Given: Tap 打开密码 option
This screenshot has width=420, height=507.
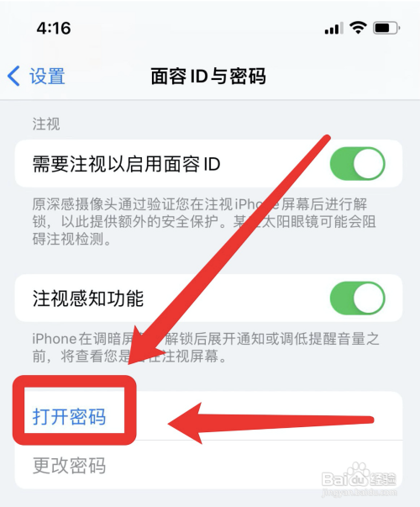Looking at the screenshot, I should [x=69, y=416].
